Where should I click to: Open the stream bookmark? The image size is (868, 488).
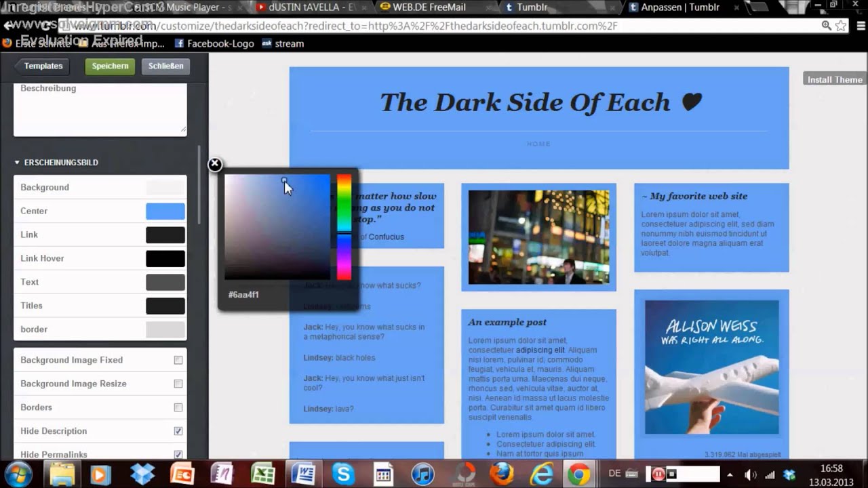(282, 43)
